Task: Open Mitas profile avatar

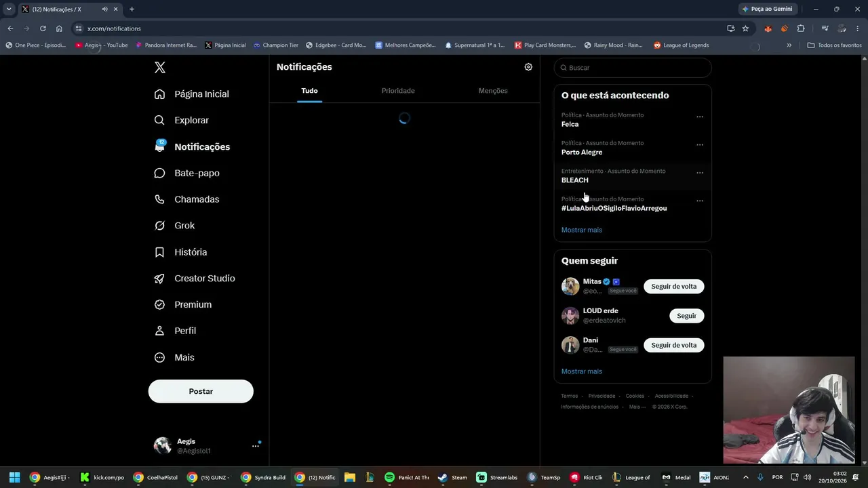Action: tap(570, 286)
